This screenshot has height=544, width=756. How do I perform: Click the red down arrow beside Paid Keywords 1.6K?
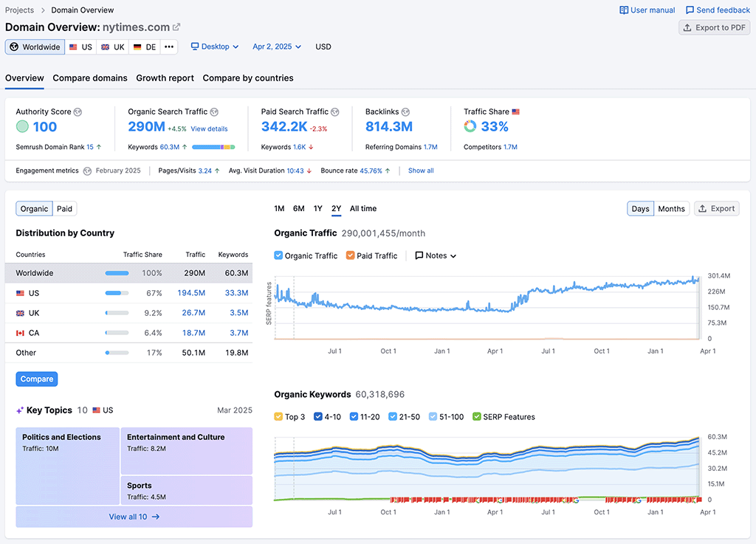tap(311, 147)
